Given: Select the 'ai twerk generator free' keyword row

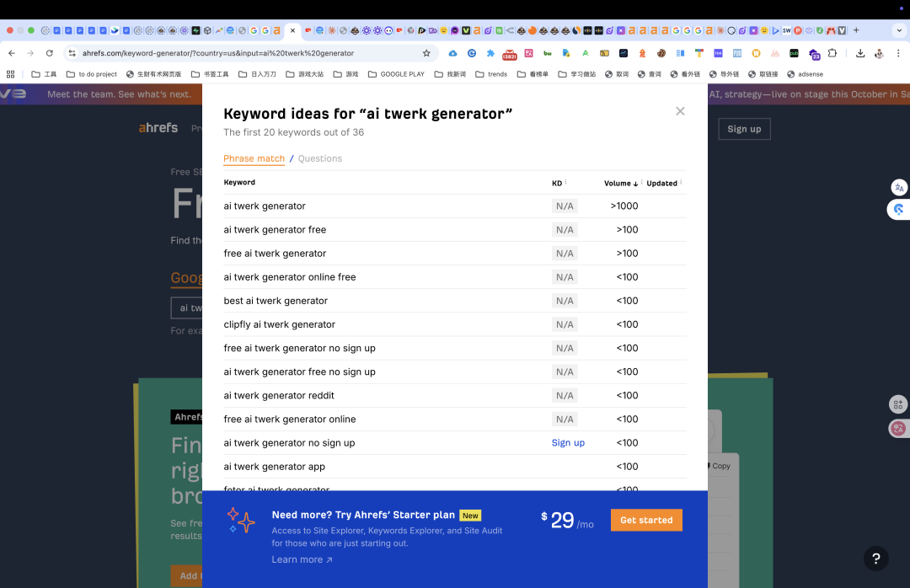Looking at the screenshot, I should (x=454, y=230).
